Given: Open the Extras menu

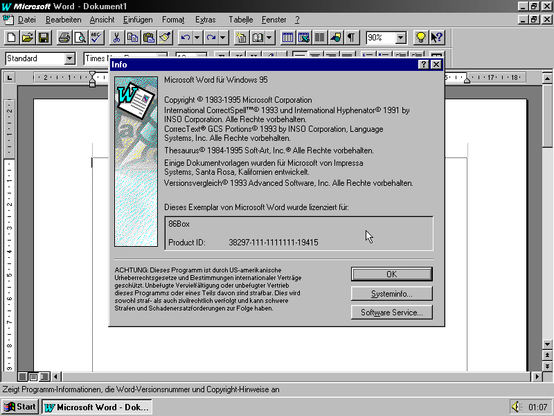Looking at the screenshot, I should click(205, 20).
